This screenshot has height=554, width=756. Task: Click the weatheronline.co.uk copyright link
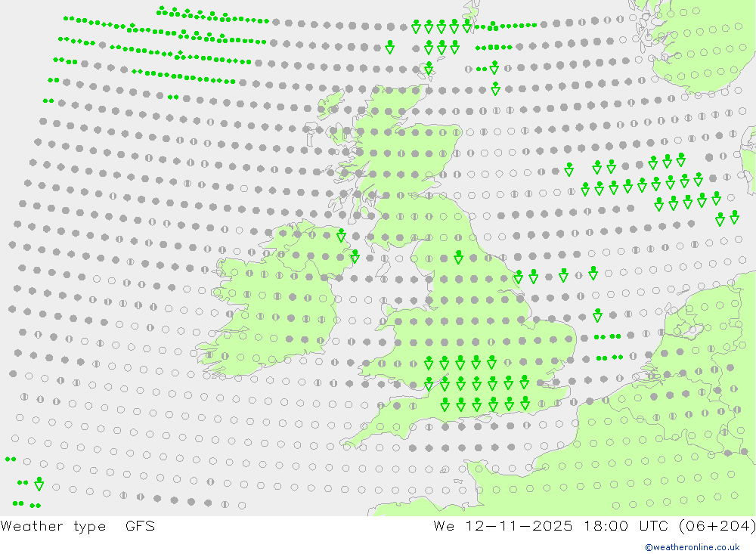click(692, 547)
